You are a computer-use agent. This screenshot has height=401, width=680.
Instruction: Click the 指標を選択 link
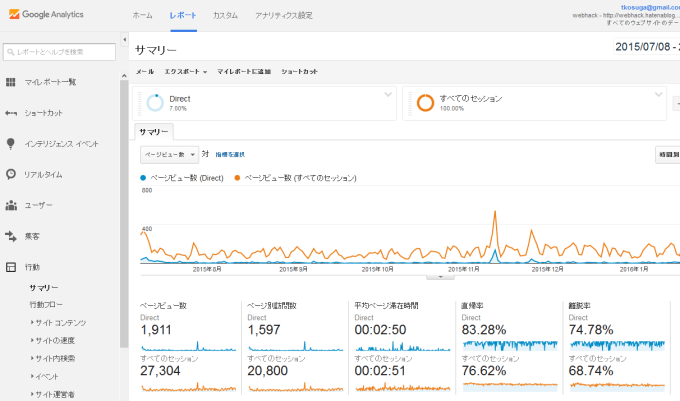(229, 155)
